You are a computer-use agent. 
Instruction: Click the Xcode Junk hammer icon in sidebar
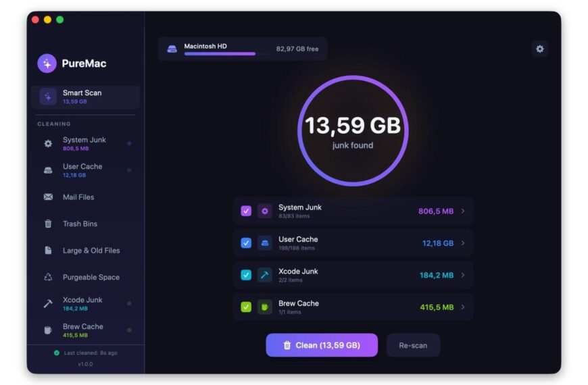[x=48, y=304]
